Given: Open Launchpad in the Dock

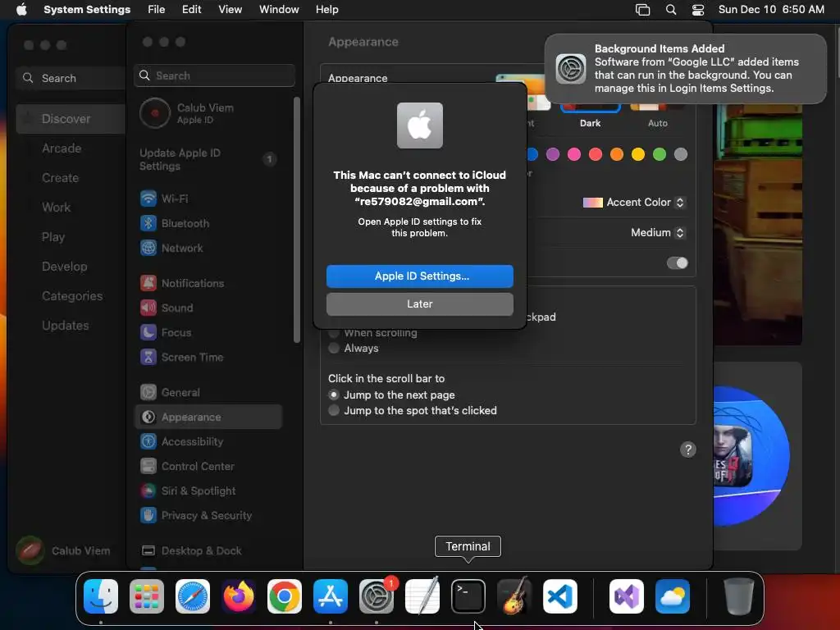Looking at the screenshot, I should [x=147, y=596].
